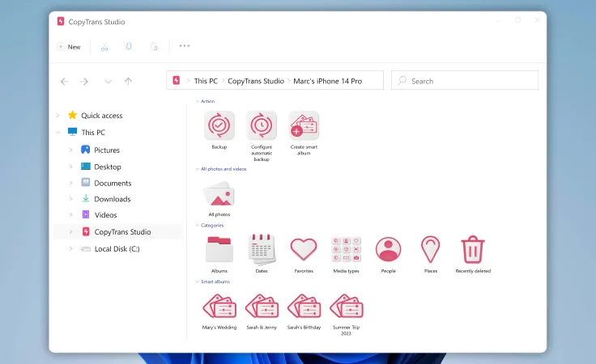
Task: Click the Create smart album icon
Action: pos(304,125)
